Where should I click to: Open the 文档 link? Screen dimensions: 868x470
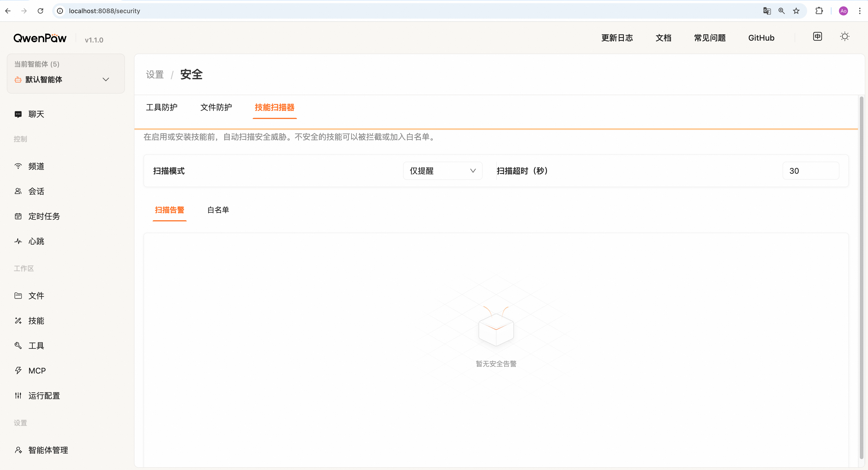coord(663,38)
